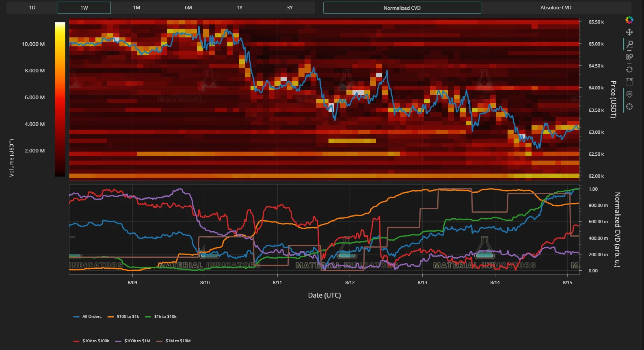Click the Price (USDT) axis title

point(614,99)
